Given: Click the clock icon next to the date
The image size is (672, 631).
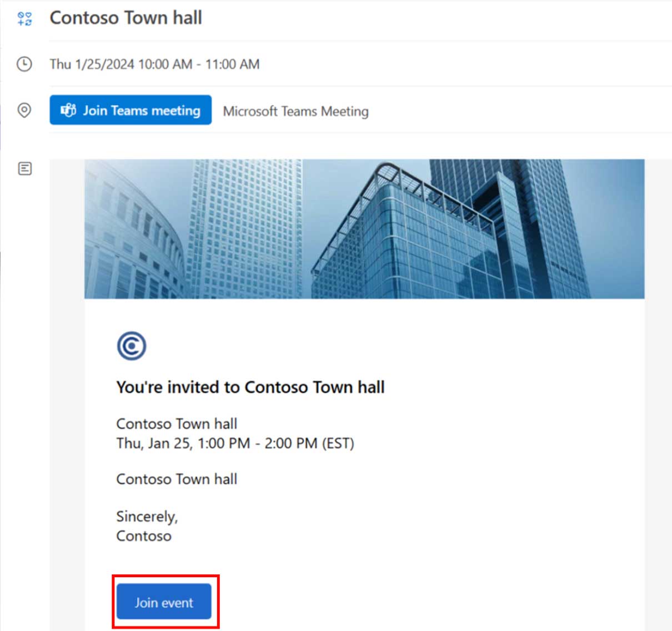Looking at the screenshot, I should (24, 64).
